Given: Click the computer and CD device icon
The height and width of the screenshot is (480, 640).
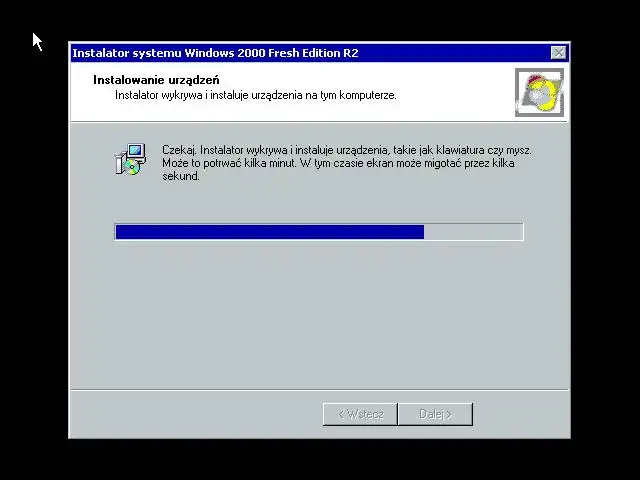Looking at the screenshot, I should 131,160.
